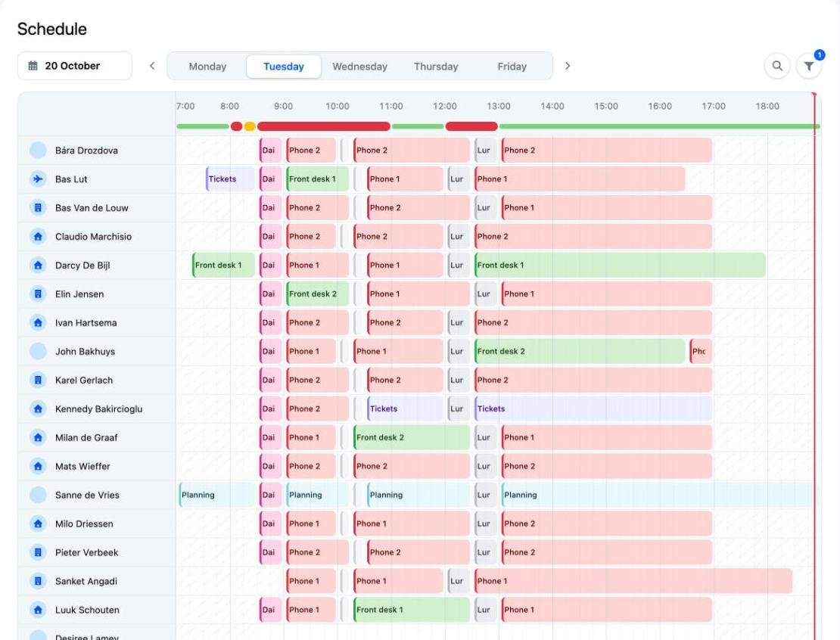Open Elin Jensen's Front desk 2 block
Viewport: 840px width, 640px height.
click(x=318, y=294)
